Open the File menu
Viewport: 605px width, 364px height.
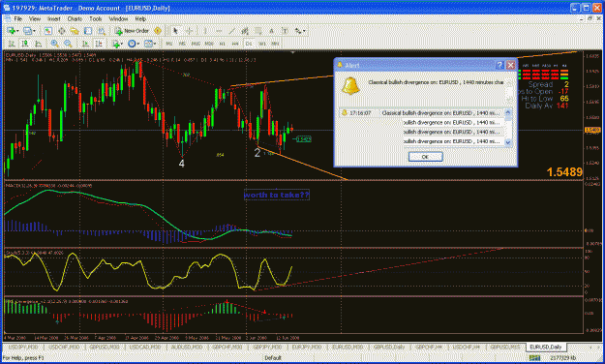(x=18, y=18)
